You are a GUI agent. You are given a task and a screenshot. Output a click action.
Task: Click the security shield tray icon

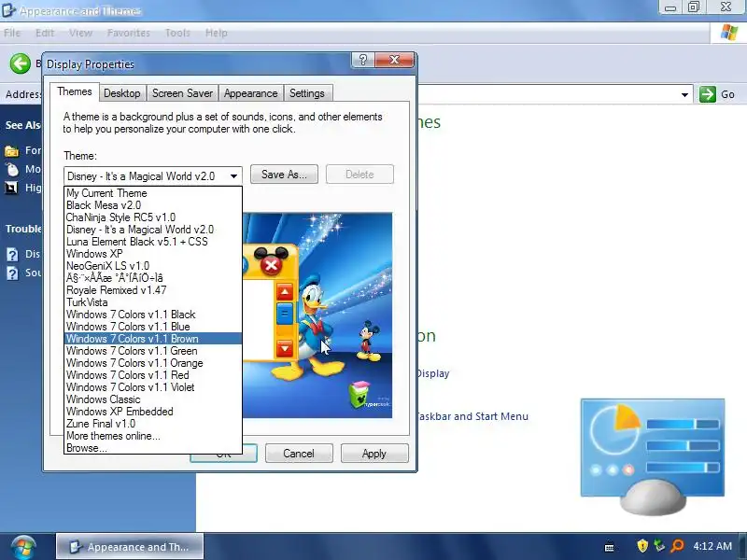tap(642, 546)
